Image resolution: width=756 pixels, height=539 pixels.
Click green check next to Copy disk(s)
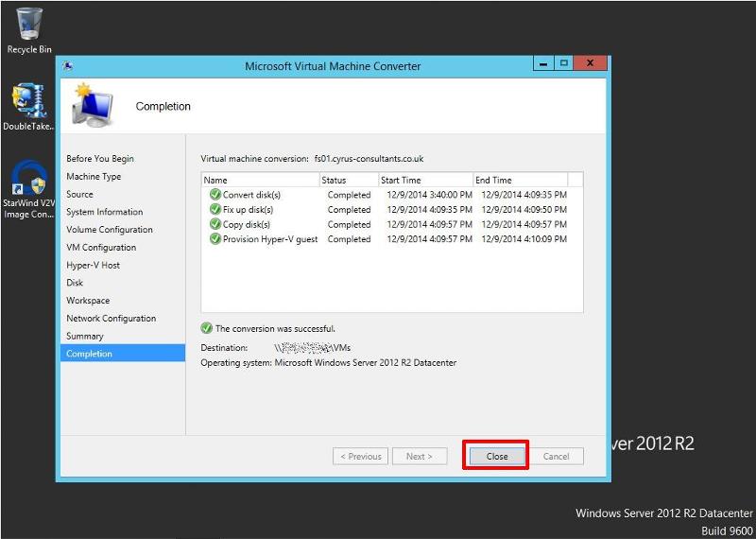[215, 224]
